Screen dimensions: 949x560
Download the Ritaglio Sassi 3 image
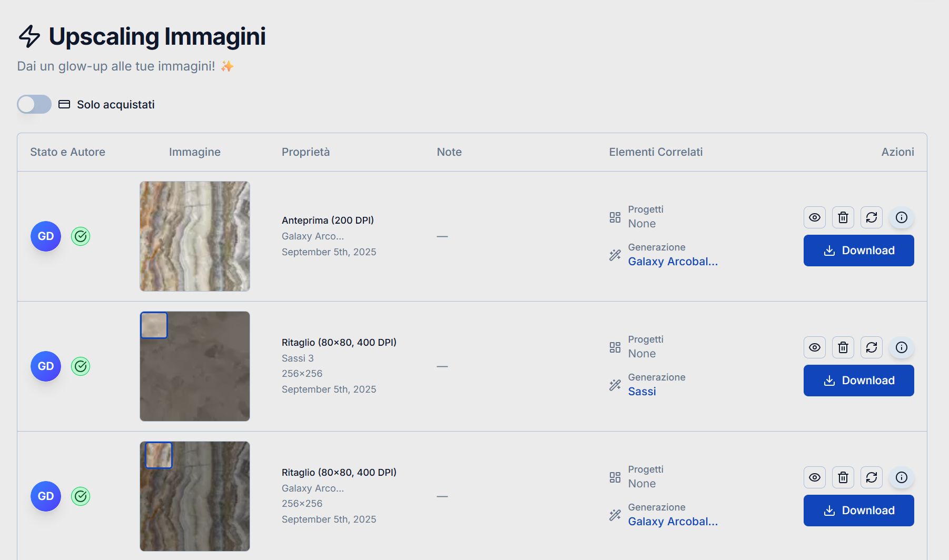click(858, 380)
